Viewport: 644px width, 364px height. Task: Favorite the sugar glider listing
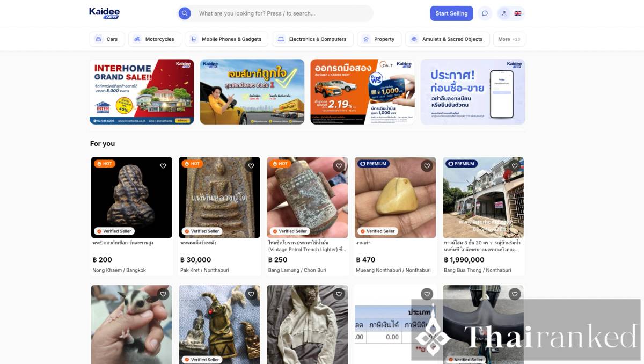click(x=163, y=294)
